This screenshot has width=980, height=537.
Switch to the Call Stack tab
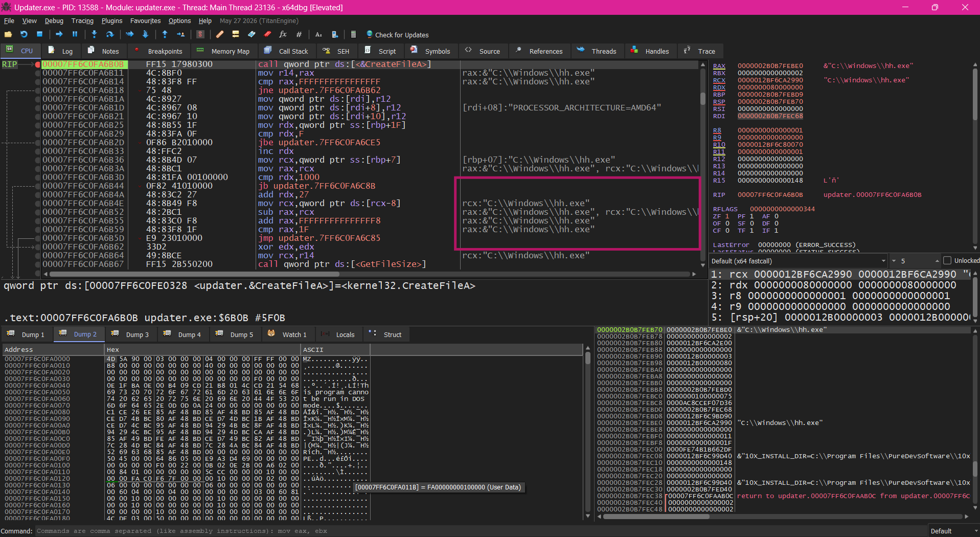[286, 51]
